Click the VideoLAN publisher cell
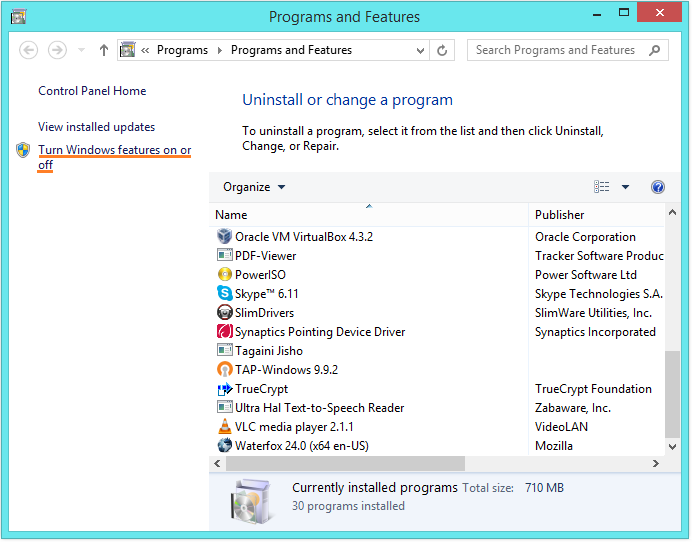 (561, 427)
